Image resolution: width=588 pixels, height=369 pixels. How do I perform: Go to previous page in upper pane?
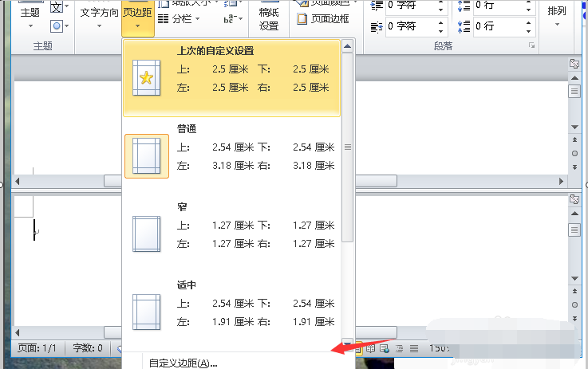(574, 139)
